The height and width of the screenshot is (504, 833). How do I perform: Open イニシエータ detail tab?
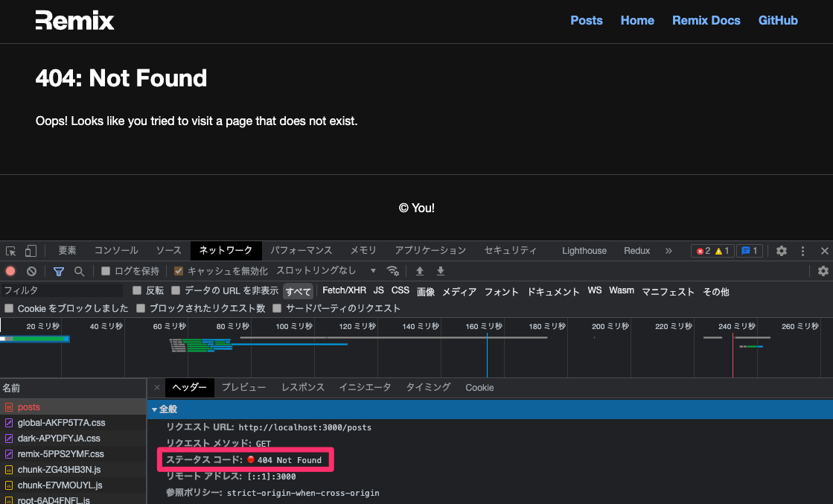tap(365, 388)
